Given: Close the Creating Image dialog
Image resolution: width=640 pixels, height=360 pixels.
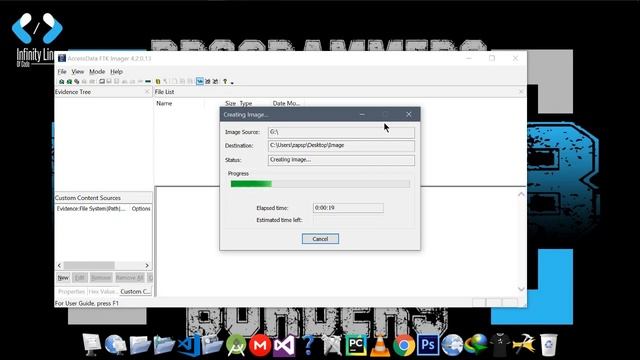Looking at the screenshot, I should (x=409, y=115).
